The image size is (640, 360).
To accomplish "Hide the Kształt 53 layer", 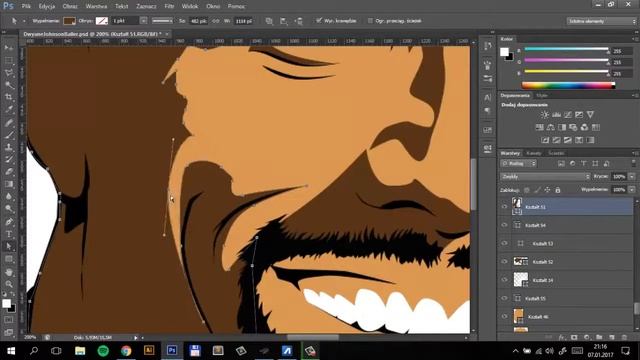I will point(504,243).
